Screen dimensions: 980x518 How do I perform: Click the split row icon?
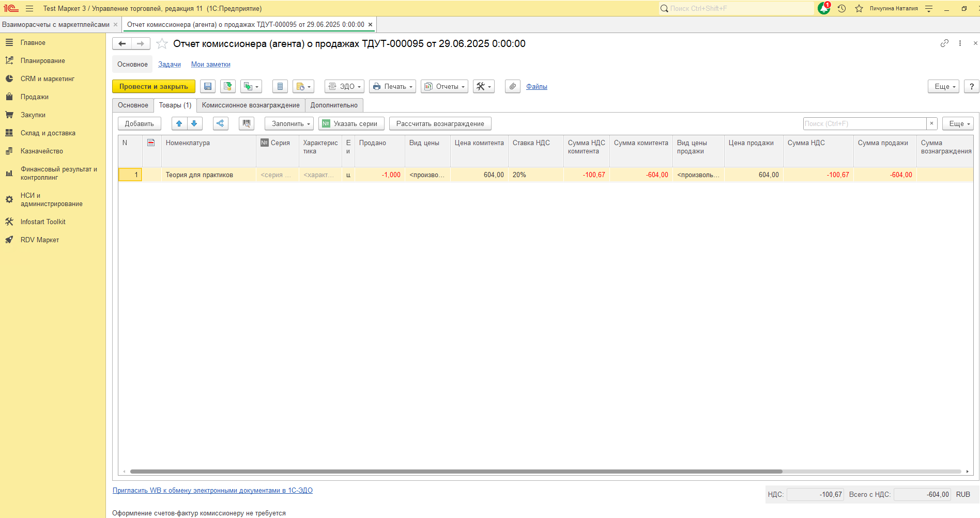220,124
